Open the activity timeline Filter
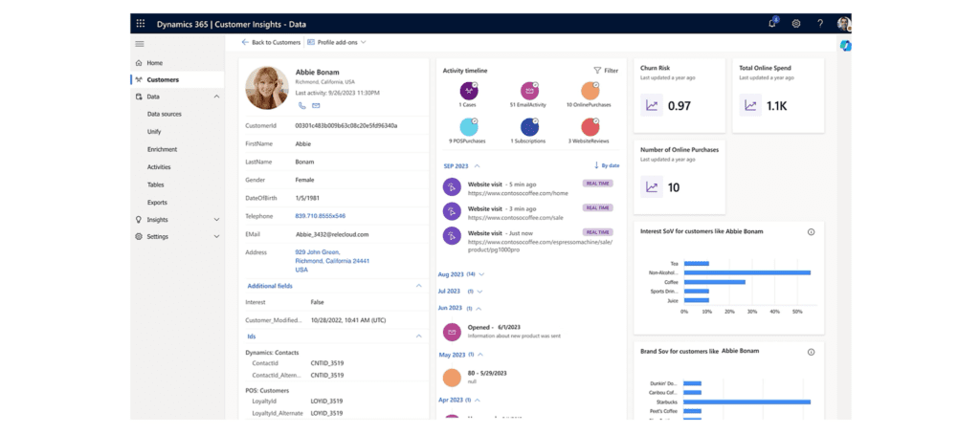This screenshot has height=434, width=980. pos(606,71)
